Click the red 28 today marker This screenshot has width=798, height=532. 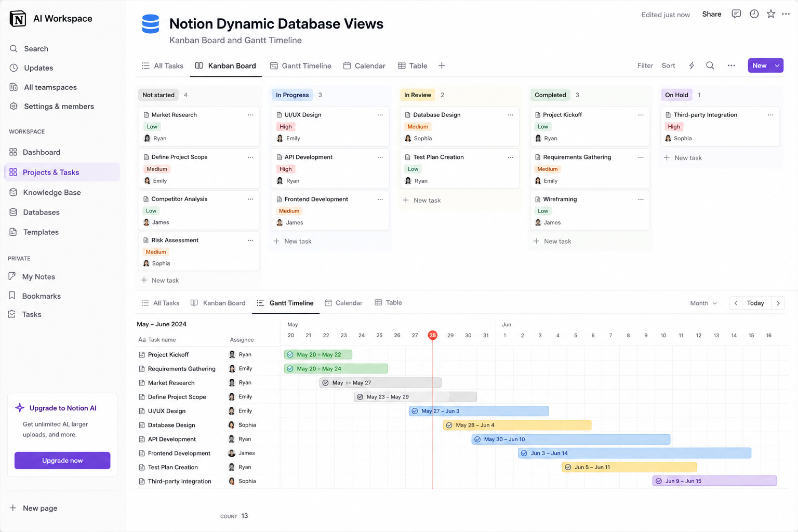click(432, 336)
